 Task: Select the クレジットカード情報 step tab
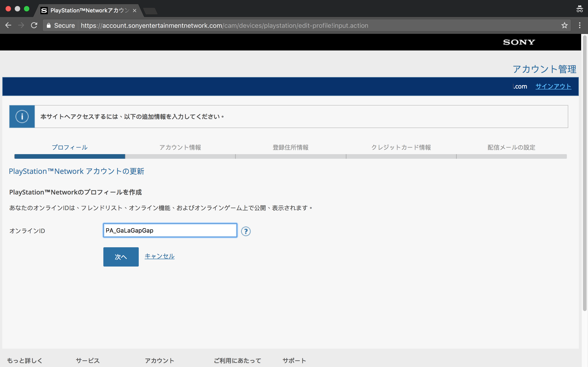401,147
